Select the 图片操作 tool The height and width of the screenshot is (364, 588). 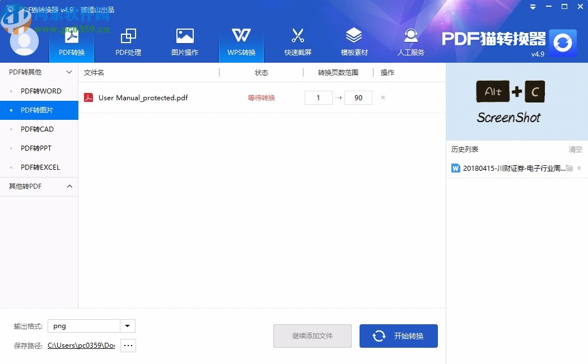point(185,42)
